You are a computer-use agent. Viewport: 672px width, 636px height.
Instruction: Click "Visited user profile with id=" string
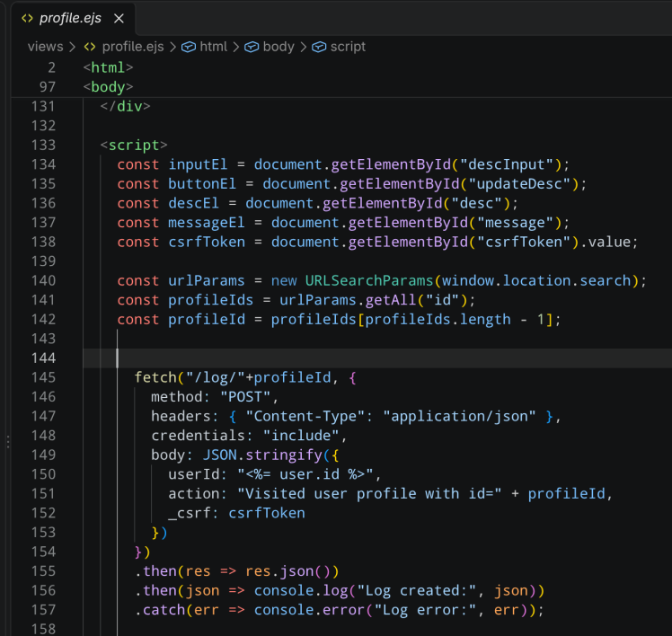(x=369, y=494)
